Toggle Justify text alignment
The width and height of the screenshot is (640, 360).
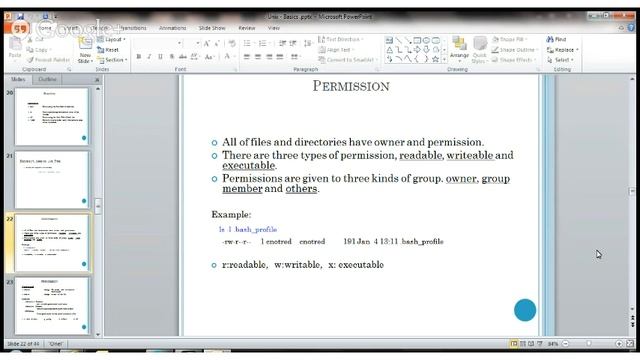280,57
